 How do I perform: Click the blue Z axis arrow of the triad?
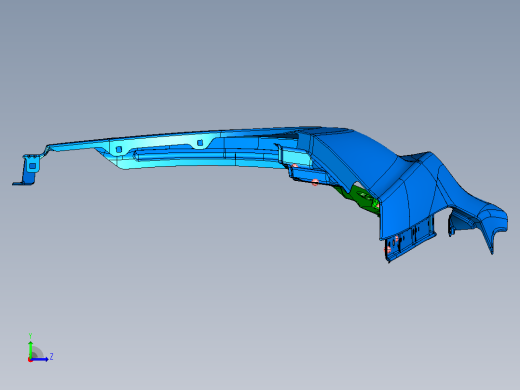pyautogui.click(x=39, y=359)
